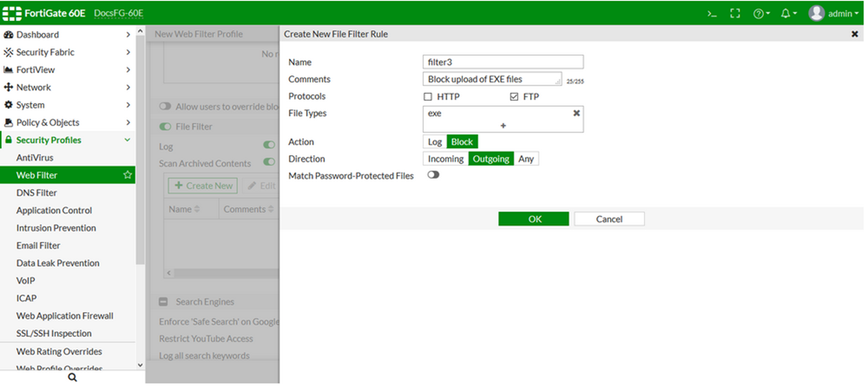Click the fullscreen toggle icon
The width and height of the screenshot is (868, 386).
[x=735, y=14]
